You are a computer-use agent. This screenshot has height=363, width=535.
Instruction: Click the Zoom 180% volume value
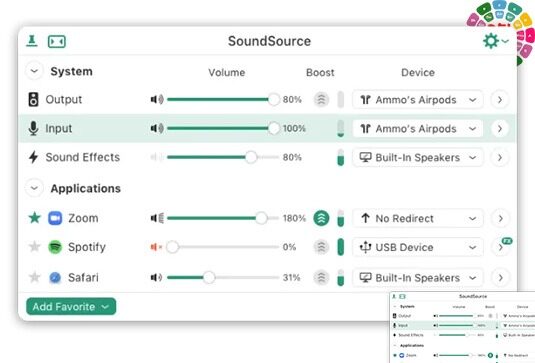(x=294, y=218)
